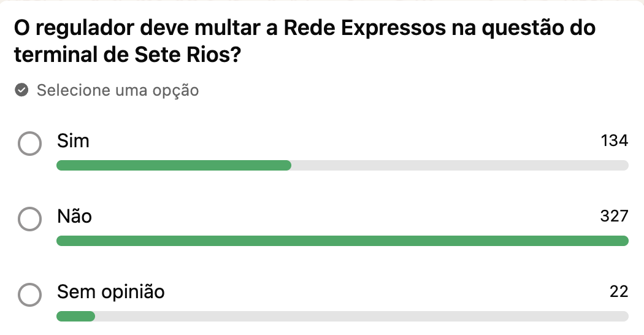Choose the Não radio option

(x=29, y=219)
